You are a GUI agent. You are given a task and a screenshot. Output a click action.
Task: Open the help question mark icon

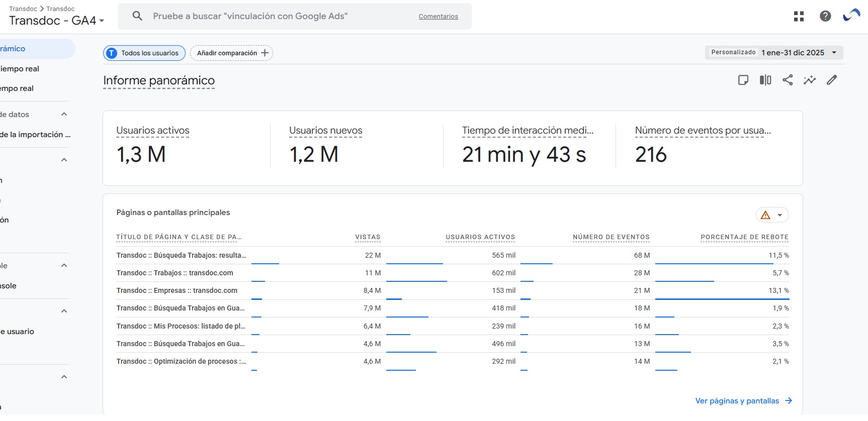click(x=825, y=16)
